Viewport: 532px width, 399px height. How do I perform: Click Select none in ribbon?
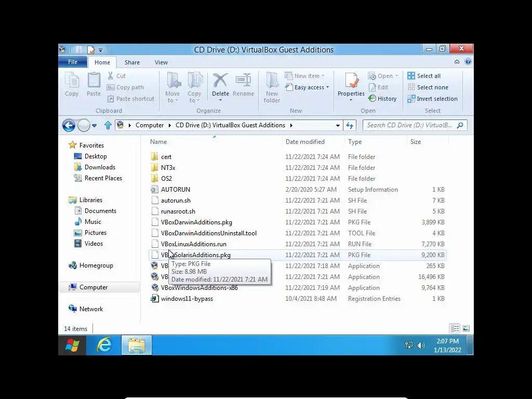428,87
